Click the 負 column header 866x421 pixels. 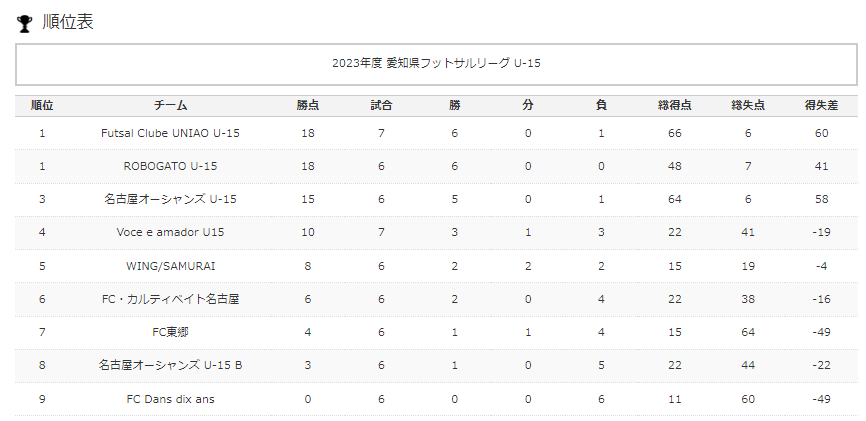pyautogui.click(x=601, y=106)
